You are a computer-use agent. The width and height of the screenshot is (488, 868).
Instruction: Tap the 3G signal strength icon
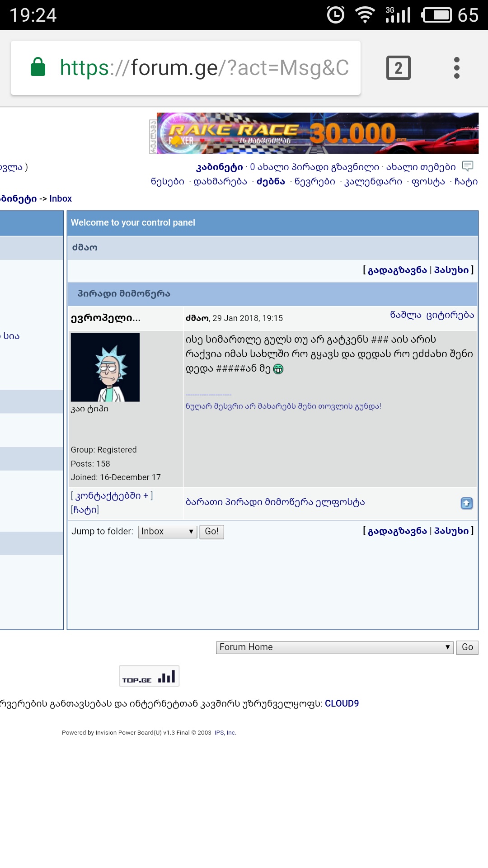point(398,15)
